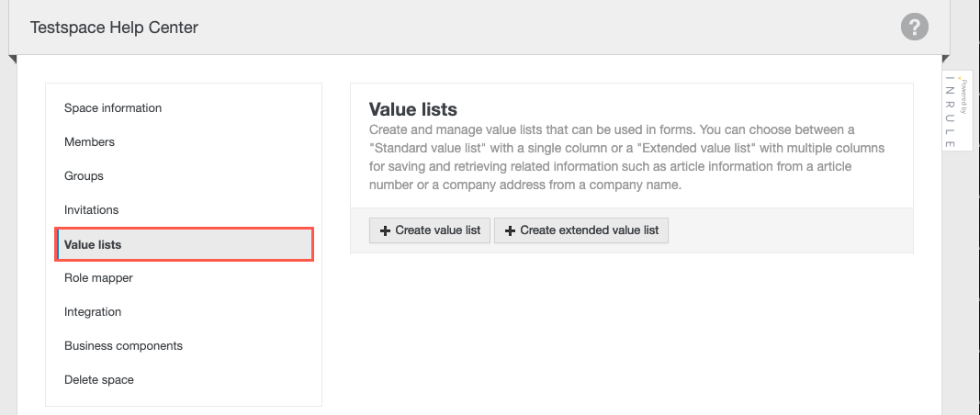Click the value lists description paragraph
This screenshot has width=980, height=415.
pos(626,157)
